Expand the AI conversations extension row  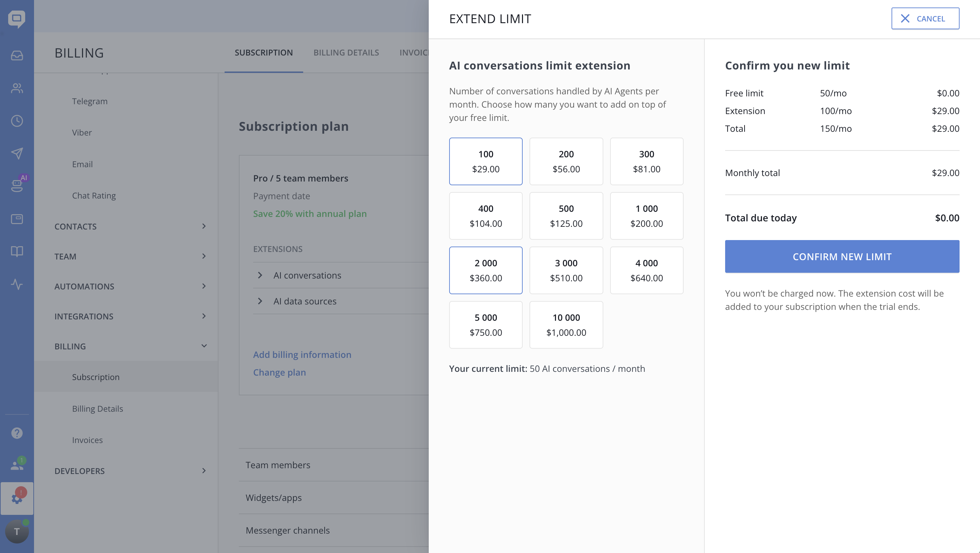click(341, 275)
